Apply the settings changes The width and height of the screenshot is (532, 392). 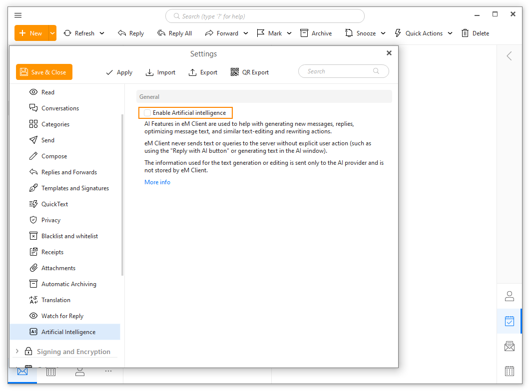point(119,72)
